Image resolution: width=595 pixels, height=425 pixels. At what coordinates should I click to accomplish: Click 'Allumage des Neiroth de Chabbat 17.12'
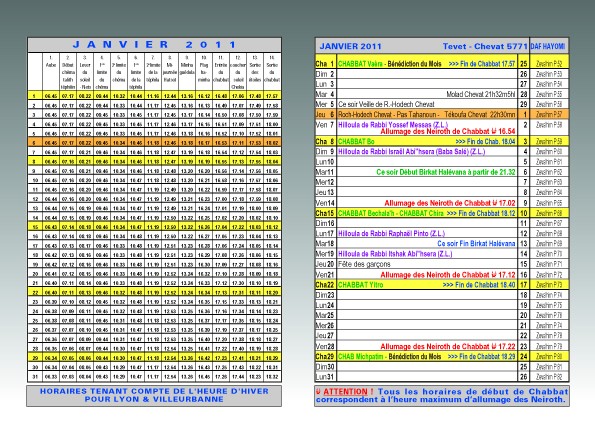[x=448, y=275]
